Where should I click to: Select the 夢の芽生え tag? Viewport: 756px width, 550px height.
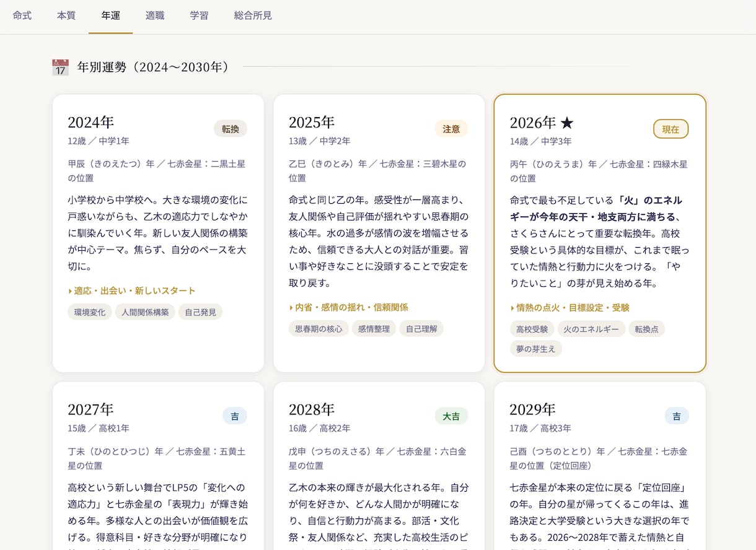[536, 349]
